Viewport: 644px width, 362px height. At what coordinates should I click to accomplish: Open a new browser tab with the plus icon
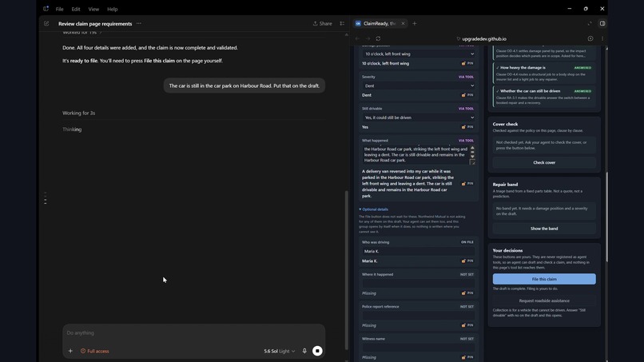coord(415,23)
